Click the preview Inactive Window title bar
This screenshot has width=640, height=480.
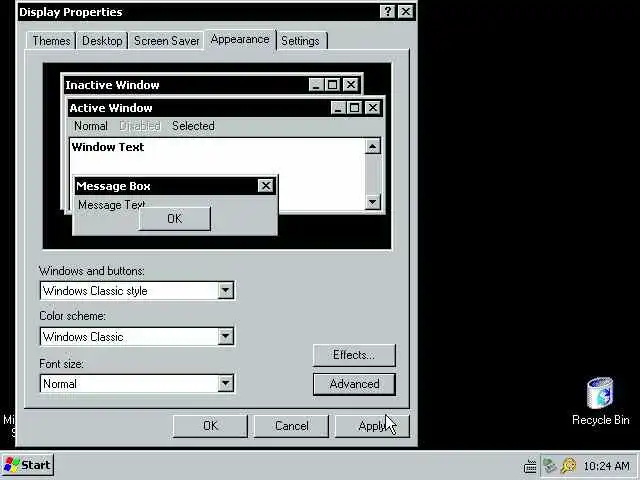tap(212, 85)
